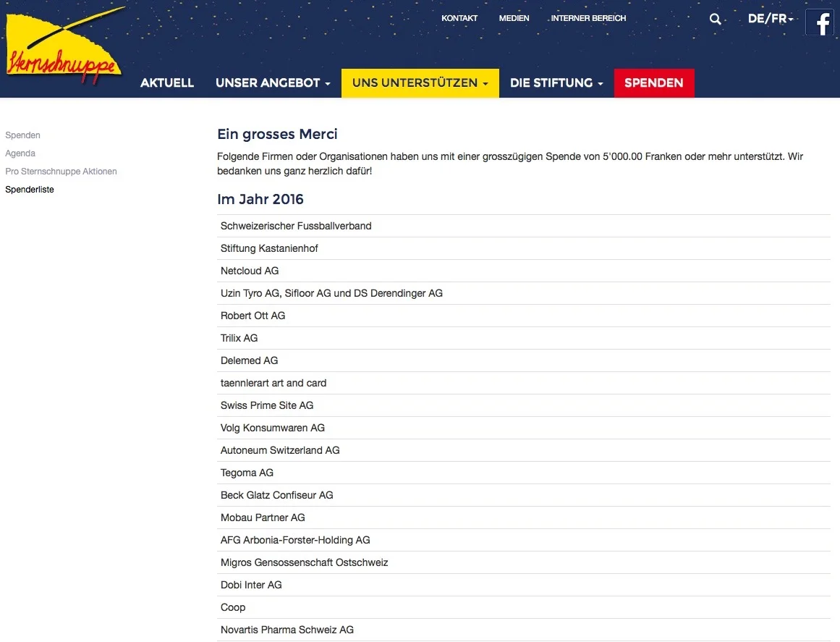The image size is (840, 642).
Task: Open Pro Sternschnuppe Aktionen sidebar item
Action: (x=61, y=172)
